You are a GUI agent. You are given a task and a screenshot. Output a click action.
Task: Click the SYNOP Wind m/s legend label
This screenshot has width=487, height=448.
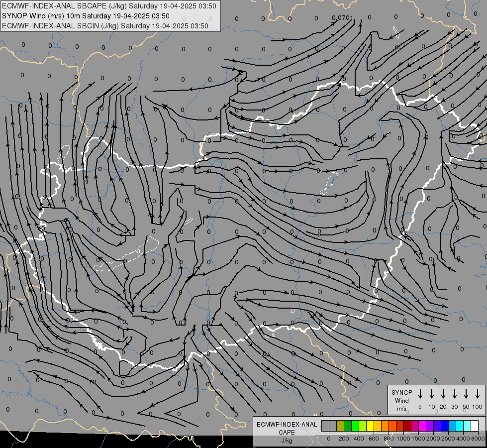pos(401,400)
